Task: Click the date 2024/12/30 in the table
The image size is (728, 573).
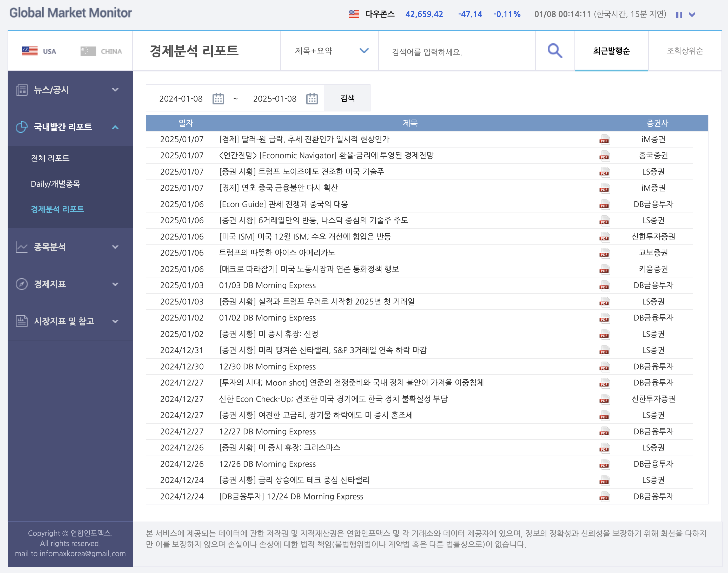Action: point(182,366)
